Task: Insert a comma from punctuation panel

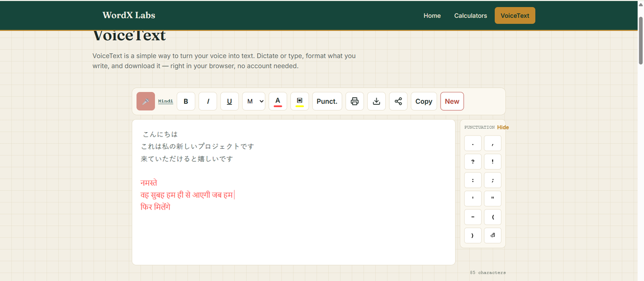Action: click(x=493, y=143)
